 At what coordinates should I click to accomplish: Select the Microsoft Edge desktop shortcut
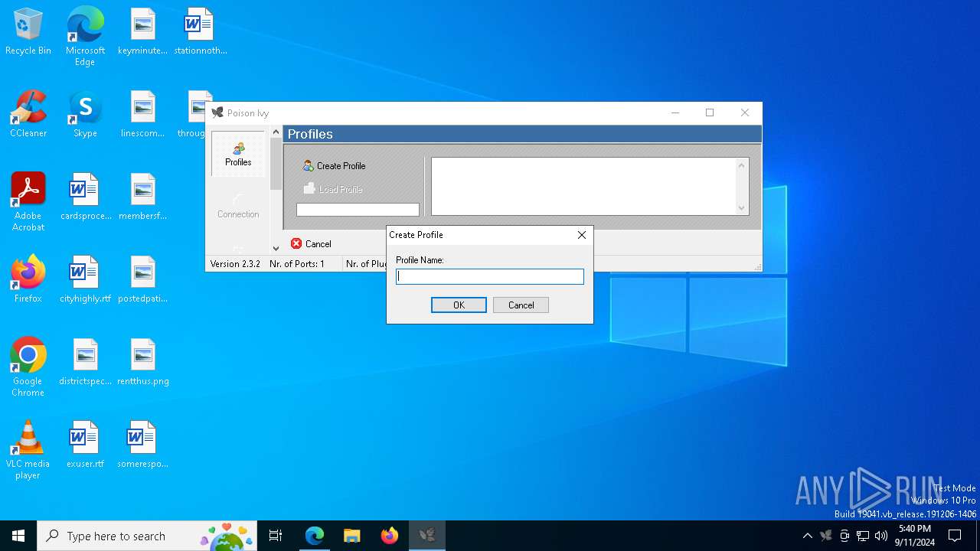pyautogui.click(x=85, y=37)
